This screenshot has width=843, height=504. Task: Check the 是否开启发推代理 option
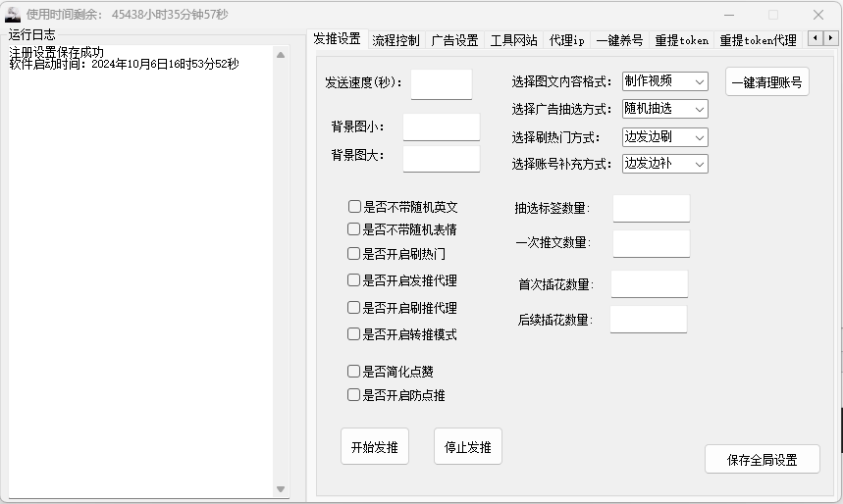pos(354,280)
